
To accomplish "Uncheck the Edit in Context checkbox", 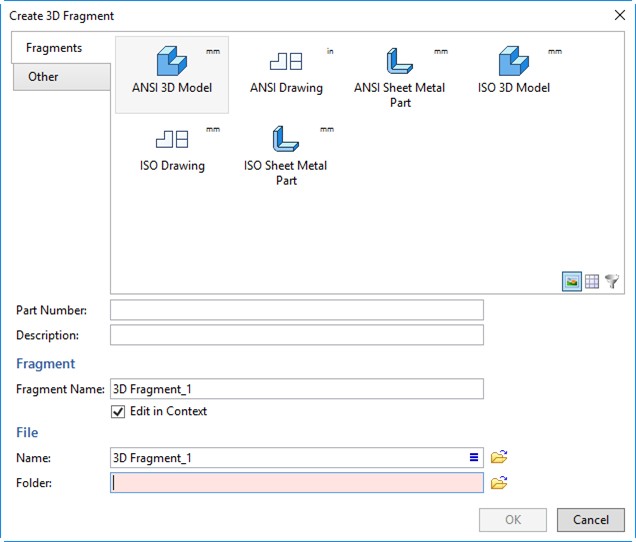I will (x=118, y=411).
